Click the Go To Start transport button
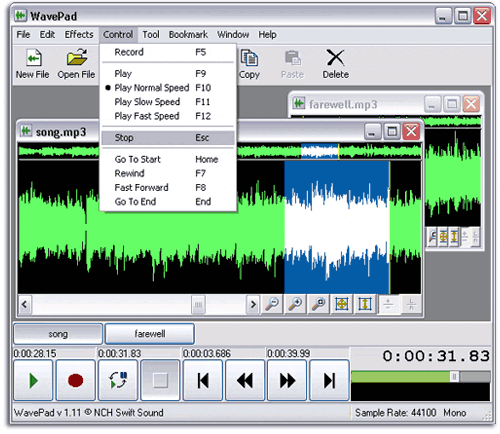 tap(202, 380)
